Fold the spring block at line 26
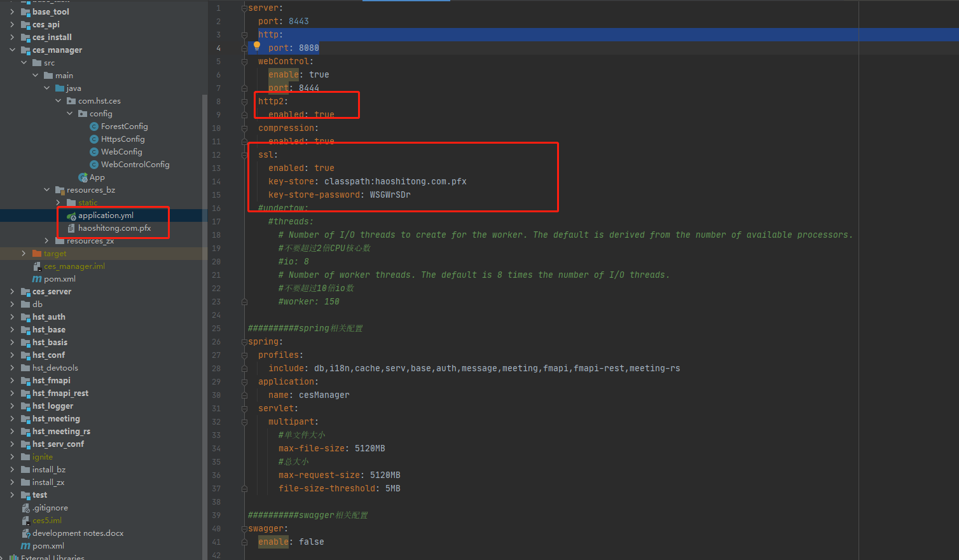This screenshot has width=959, height=560. pos(244,342)
